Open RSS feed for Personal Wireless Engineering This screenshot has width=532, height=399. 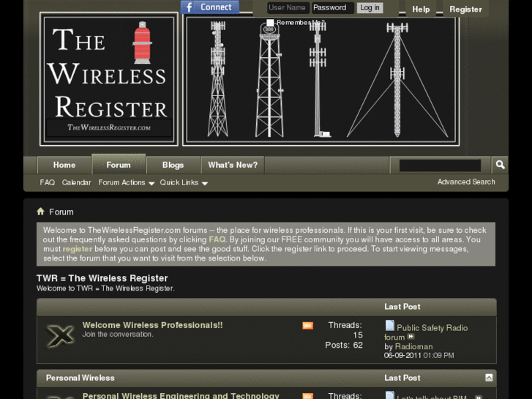(308, 396)
